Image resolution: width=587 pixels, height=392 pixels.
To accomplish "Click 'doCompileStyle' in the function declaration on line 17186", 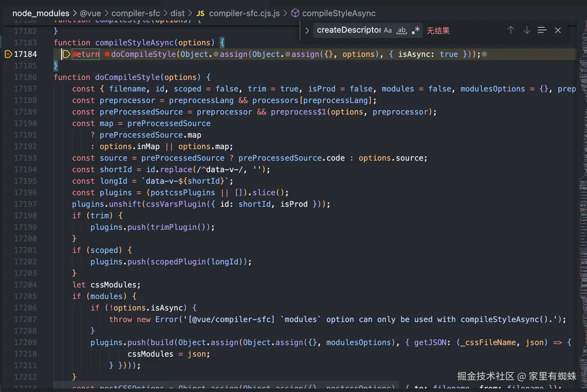I will click(x=127, y=77).
